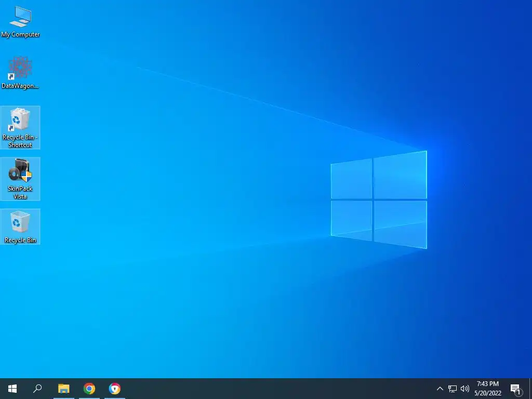The image size is (532, 399).
Task: Click the Show Desktop sliver
Action: coord(530,389)
